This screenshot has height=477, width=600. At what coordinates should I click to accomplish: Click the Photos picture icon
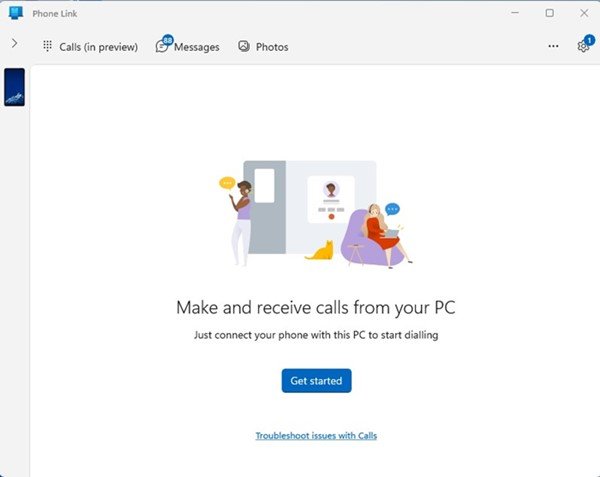(x=244, y=46)
